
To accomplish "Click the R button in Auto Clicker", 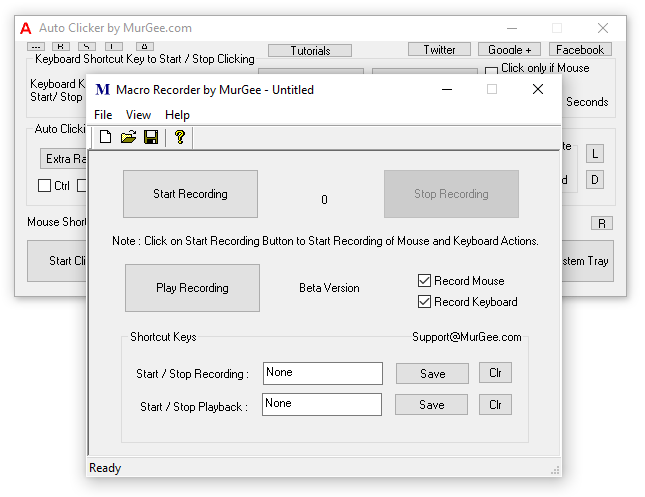I will [602, 223].
